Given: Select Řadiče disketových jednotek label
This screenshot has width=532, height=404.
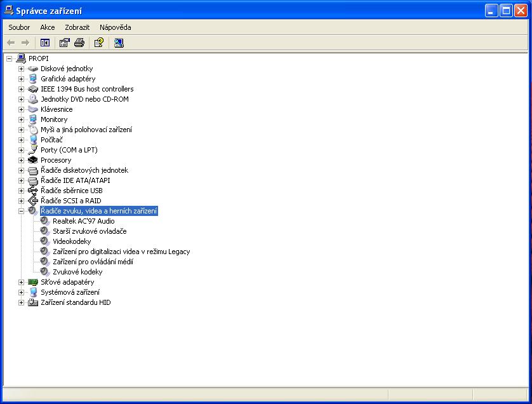Looking at the screenshot, I should 84,170.
